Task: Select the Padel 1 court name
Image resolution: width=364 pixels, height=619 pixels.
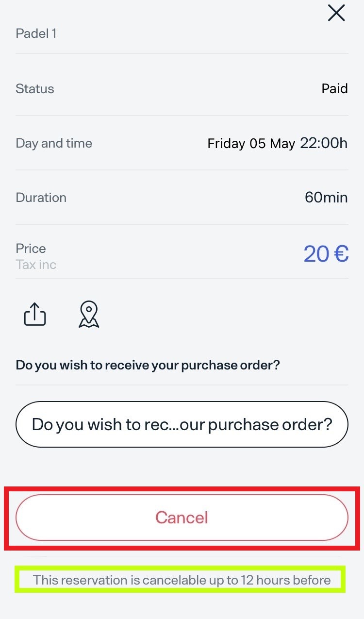Action: pos(36,33)
